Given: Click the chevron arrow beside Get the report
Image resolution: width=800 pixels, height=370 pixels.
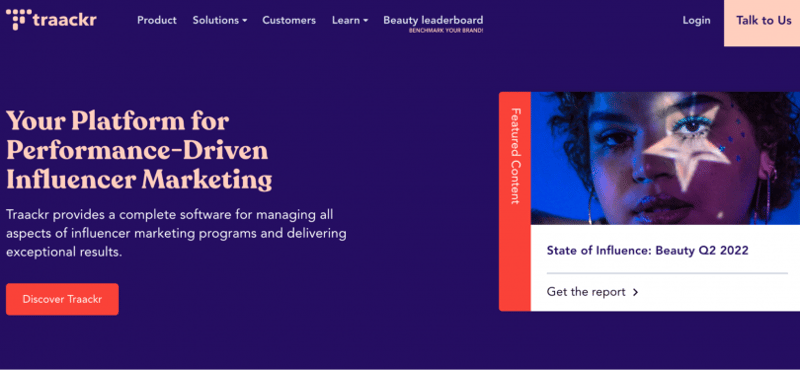Looking at the screenshot, I should pyautogui.click(x=635, y=292).
